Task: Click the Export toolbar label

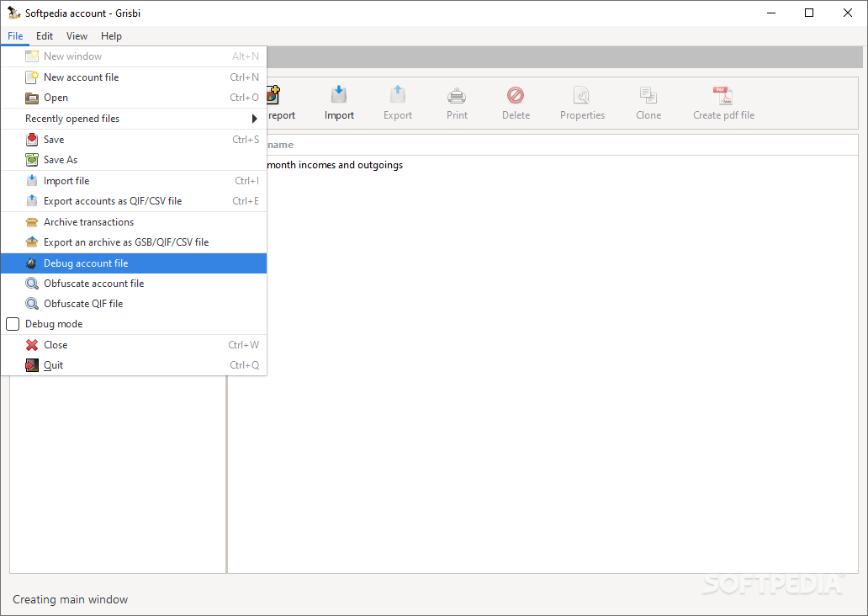Action: tap(398, 115)
